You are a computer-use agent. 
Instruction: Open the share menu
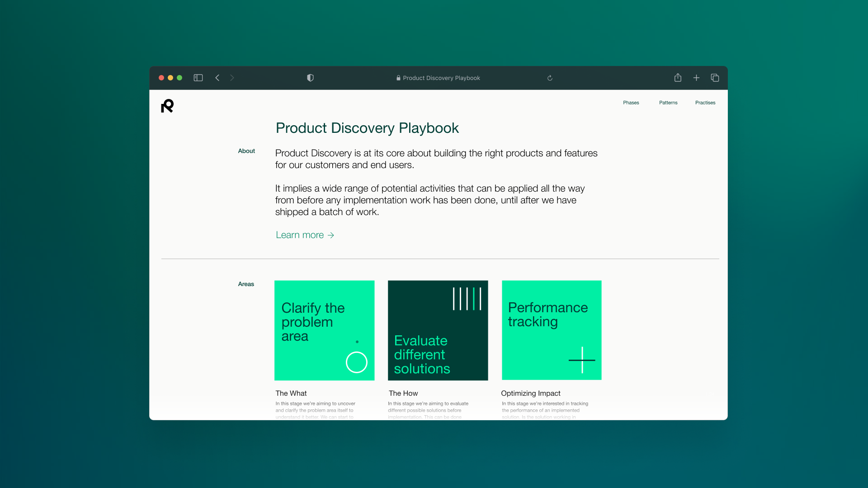tap(678, 77)
